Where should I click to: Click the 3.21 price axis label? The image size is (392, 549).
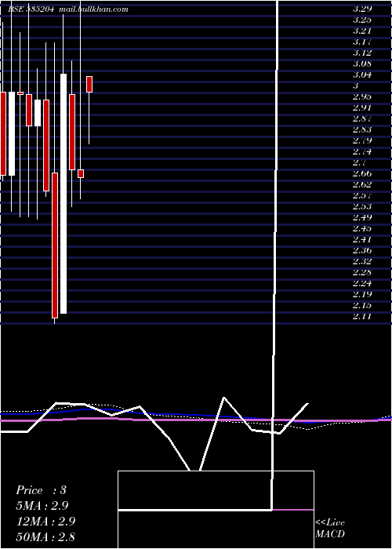click(362, 31)
